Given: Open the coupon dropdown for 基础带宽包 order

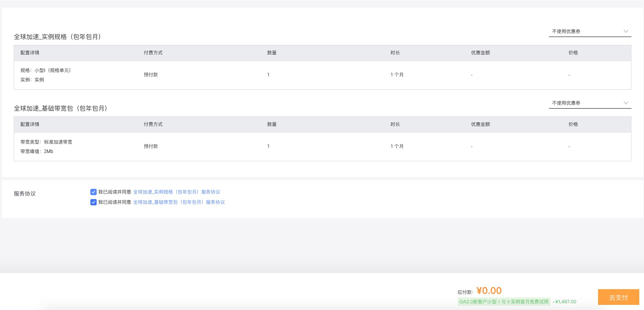Looking at the screenshot, I should pos(585,103).
